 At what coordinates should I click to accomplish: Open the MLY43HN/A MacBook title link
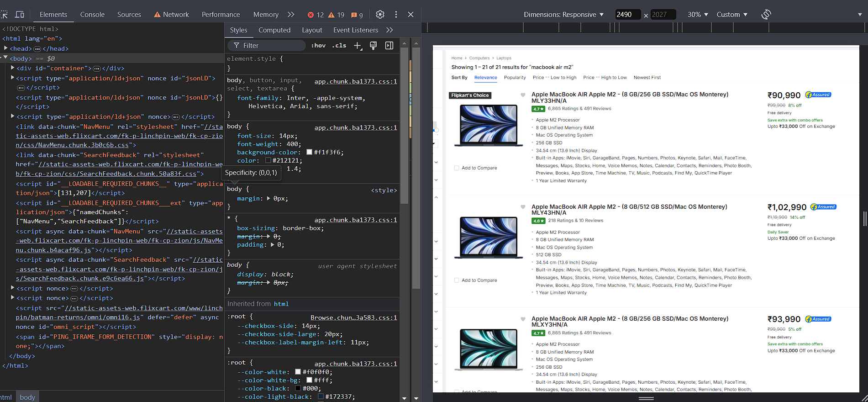click(x=629, y=210)
